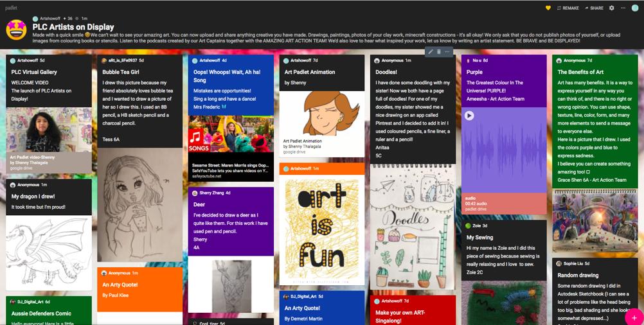The width and height of the screenshot is (644, 325).
Task: Click the 'The Benefits of Art' title
Action: tap(580, 72)
